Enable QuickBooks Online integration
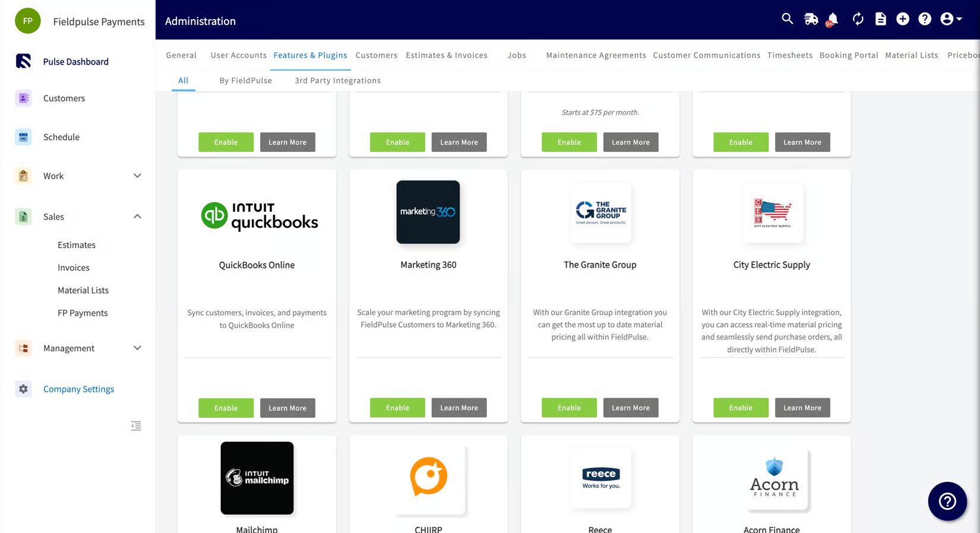The image size is (980, 533). [226, 408]
